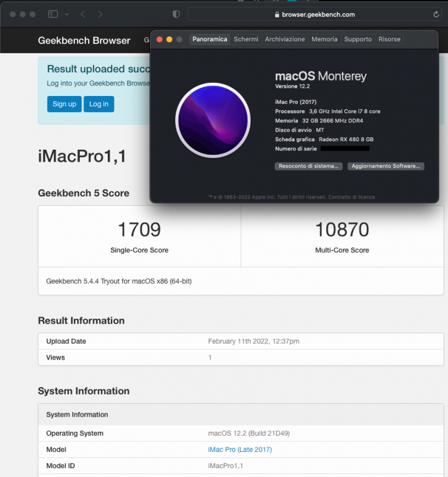Click '32 GB 2666 MHz DDR4' memory text
The height and width of the screenshot is (477, 448).
pos(332,121)
